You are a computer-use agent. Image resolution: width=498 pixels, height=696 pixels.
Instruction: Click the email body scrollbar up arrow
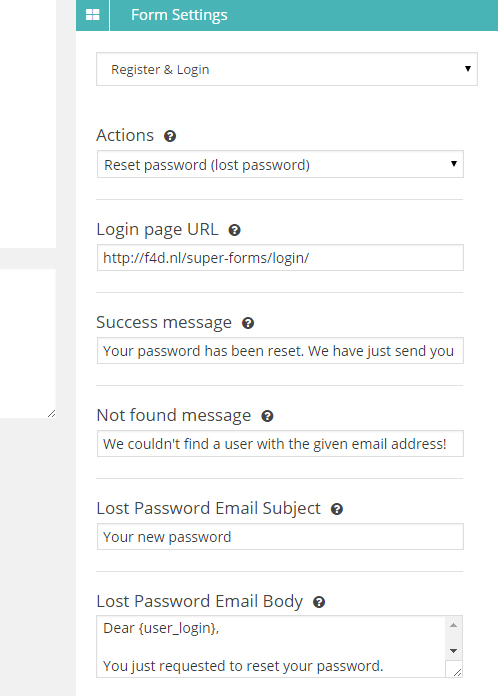pos(453,625)
